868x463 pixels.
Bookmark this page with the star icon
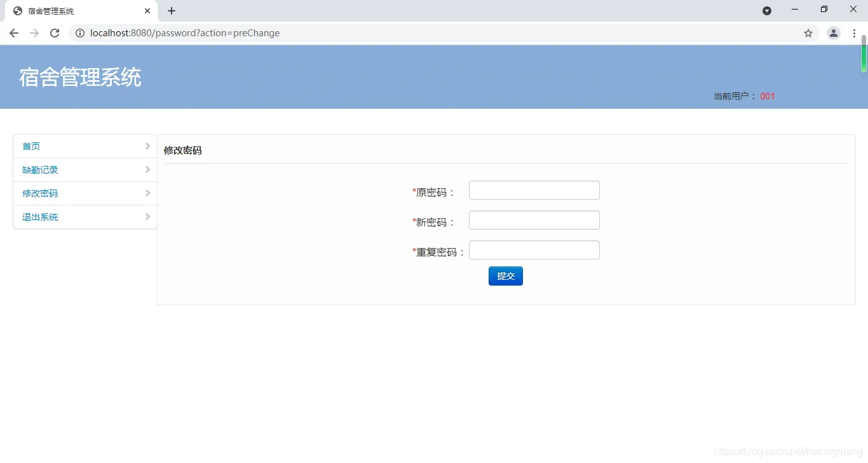tap(808, 33)
